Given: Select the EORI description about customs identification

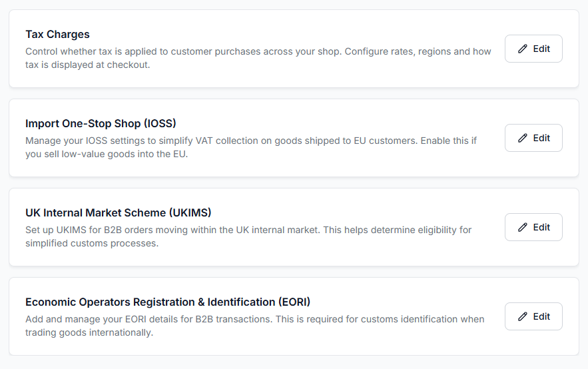Looking at the screenshot, I should coord(254,326).
